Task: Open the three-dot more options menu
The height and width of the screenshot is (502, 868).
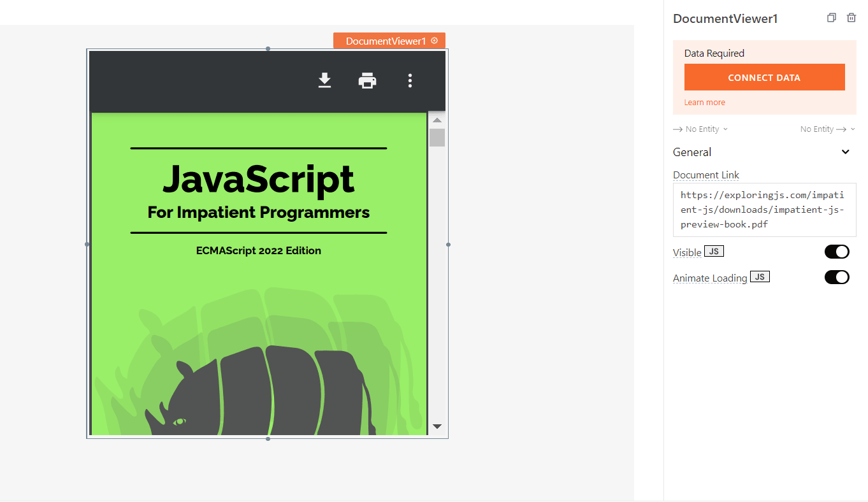Action: (x=410, y=81)
